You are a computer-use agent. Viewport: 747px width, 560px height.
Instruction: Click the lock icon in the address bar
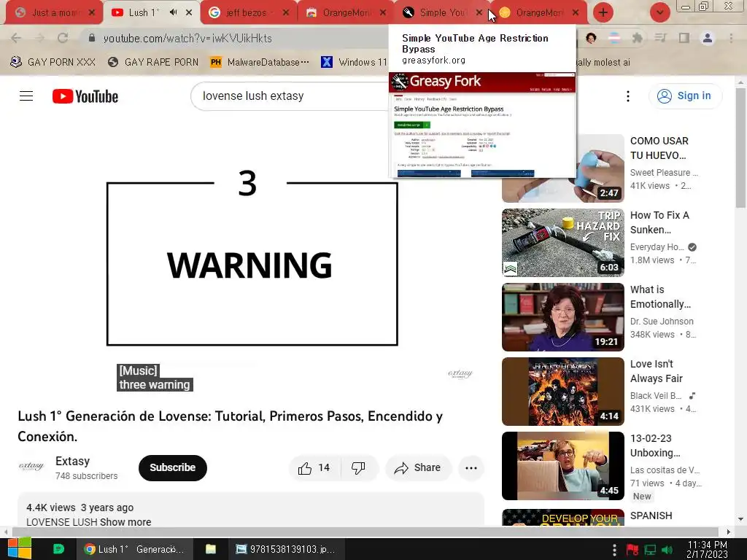(x=92, y=38)
